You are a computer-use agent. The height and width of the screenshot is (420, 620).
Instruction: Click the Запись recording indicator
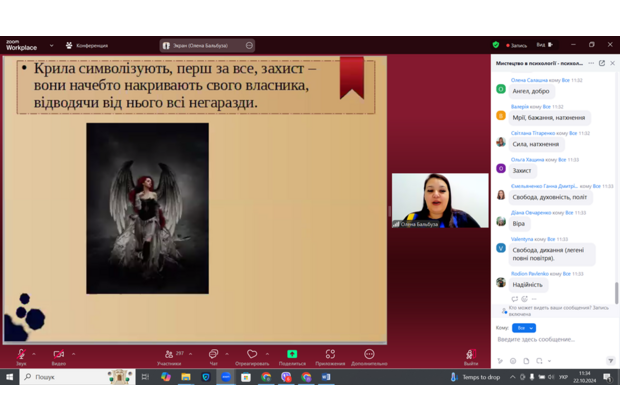click(x=517, y=45)
